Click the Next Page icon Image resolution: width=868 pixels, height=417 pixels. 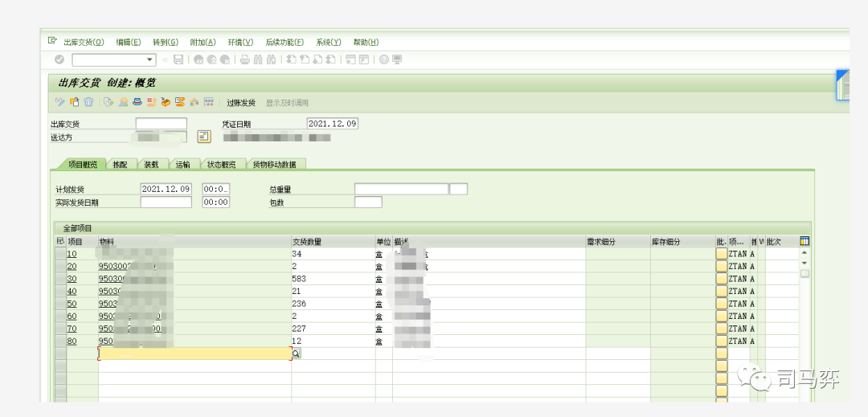click(317, 59)
